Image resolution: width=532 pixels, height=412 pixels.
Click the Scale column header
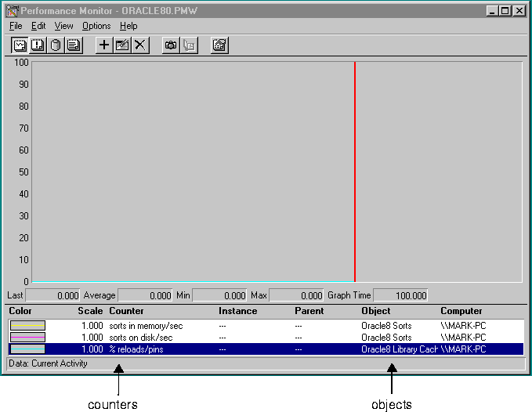point(90,311)
